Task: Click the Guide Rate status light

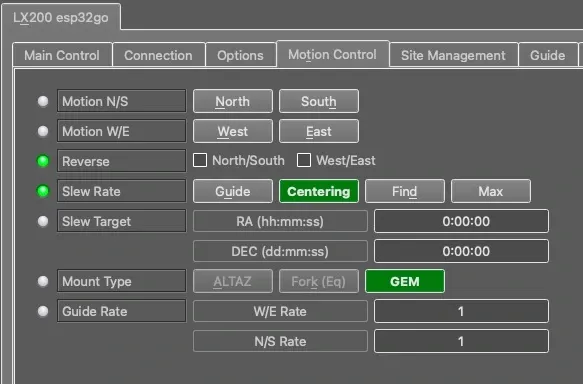Action: pyautogui.click(x=43, y=311)
